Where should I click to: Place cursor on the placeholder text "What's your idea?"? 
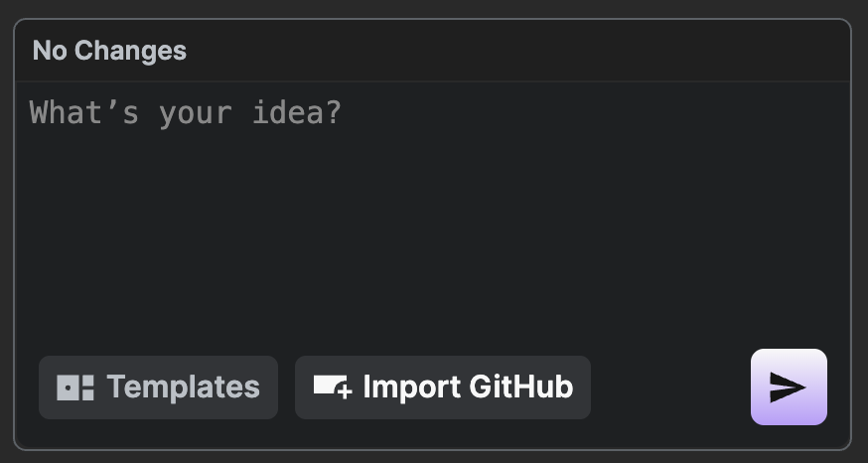coord(186,113)
